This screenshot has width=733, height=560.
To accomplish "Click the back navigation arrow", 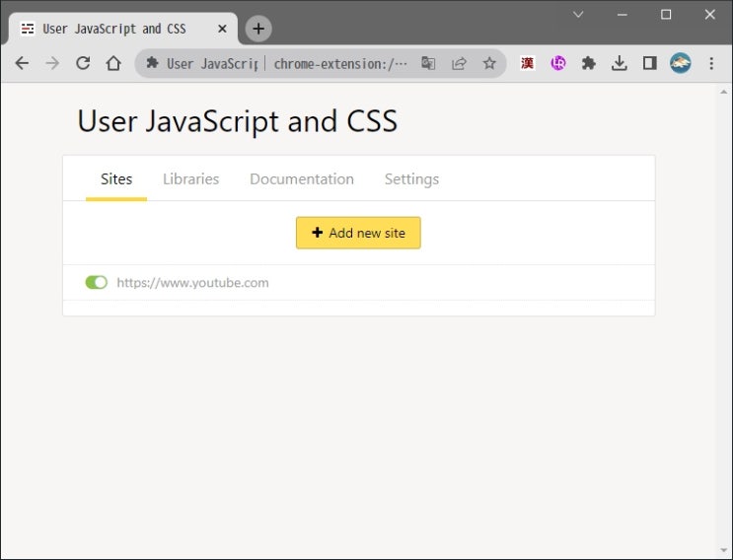I will [22, 63].
